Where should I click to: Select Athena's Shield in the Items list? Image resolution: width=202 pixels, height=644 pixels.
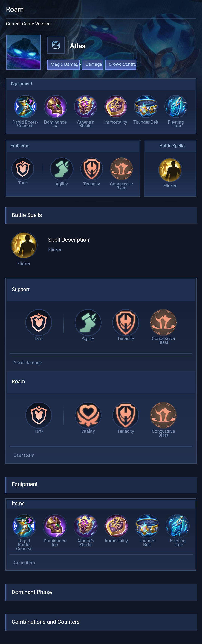tap(86, 526)
